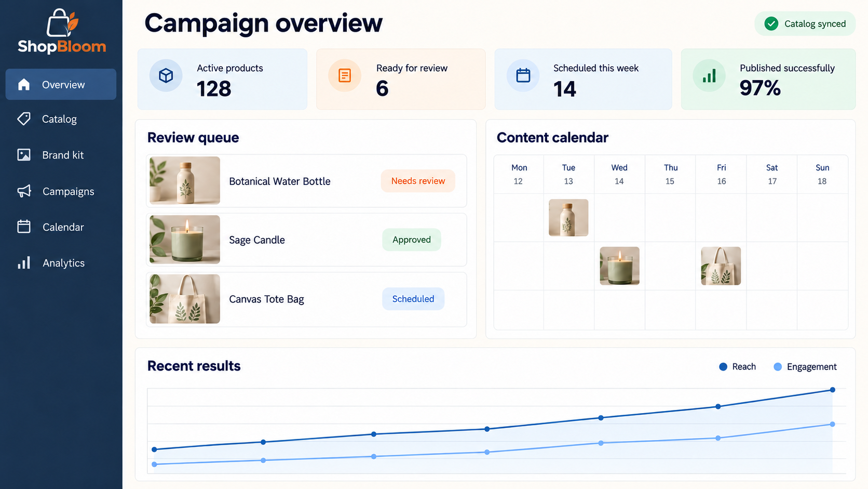
Task: Click the Ready for review document icon
Action: pyautogui.click(x=344, y=75)
